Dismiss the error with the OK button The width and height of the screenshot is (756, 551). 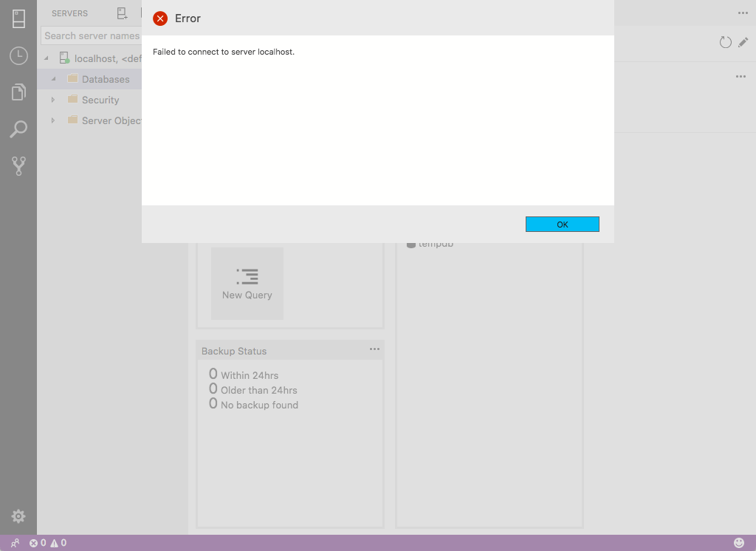562,223
